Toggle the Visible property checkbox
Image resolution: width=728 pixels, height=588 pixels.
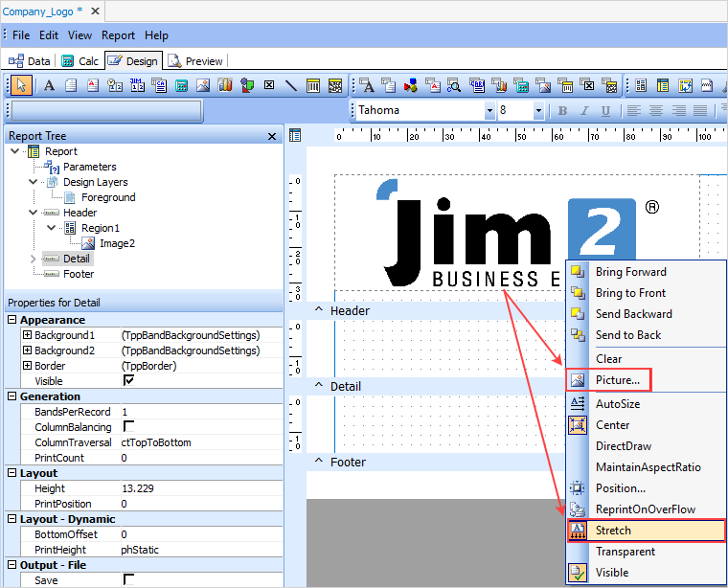128,381
